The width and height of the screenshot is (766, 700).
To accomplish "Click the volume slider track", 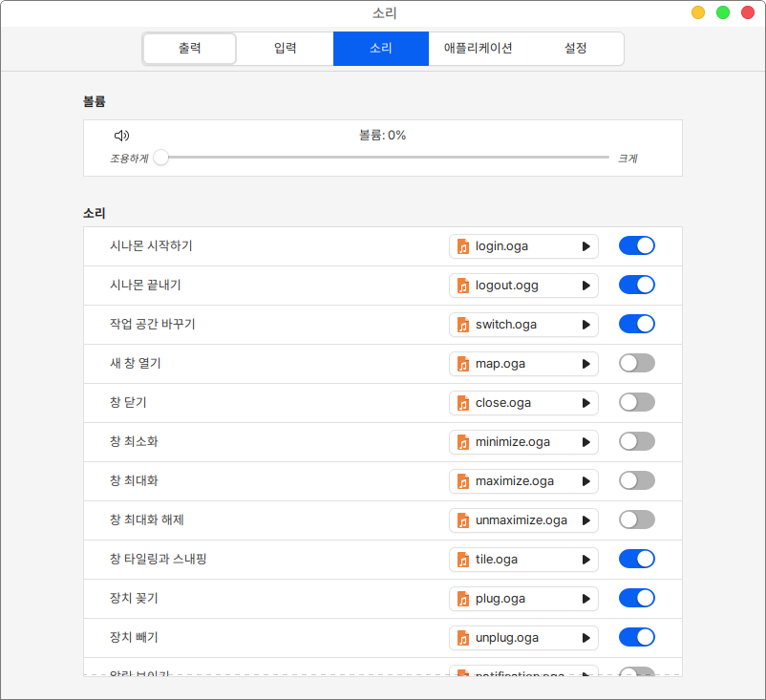I will click(382, 158).
